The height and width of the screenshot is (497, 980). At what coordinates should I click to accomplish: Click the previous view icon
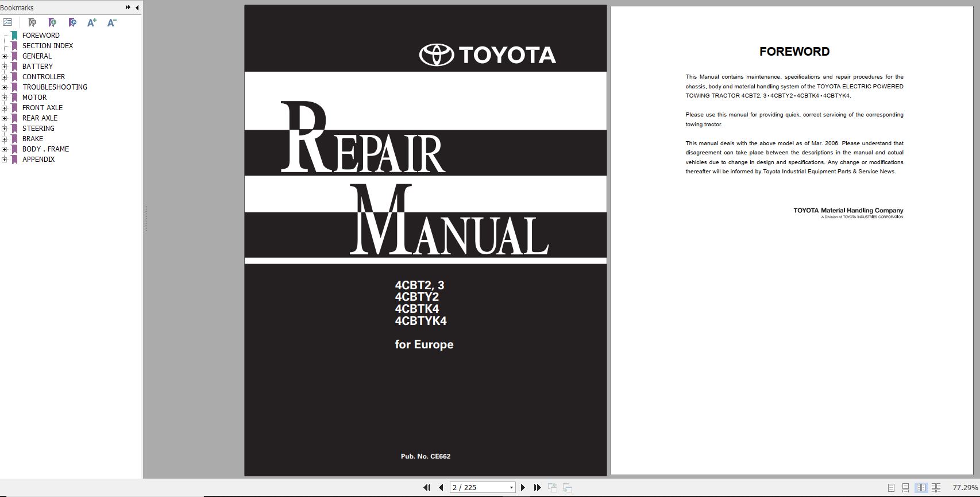tap(553, 487)
